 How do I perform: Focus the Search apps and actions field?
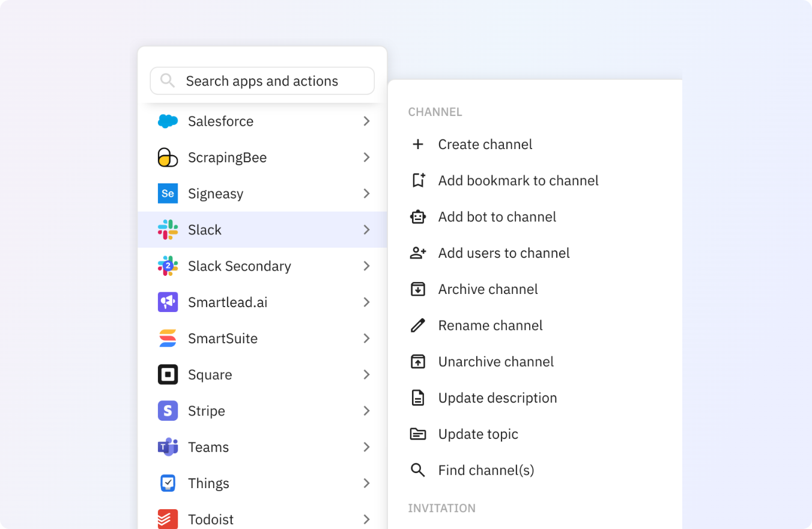pos(262,81)
